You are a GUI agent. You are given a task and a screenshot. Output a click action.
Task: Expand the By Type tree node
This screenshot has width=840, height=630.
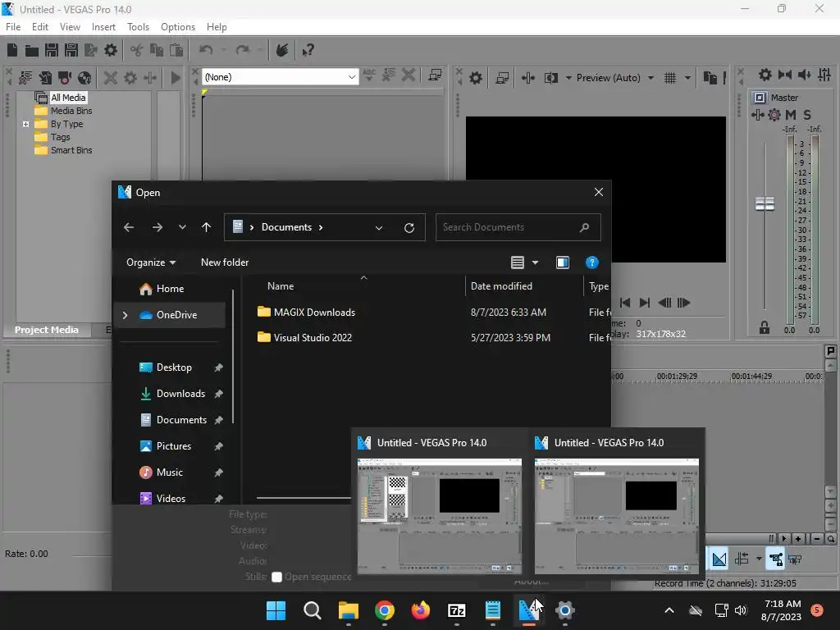click(25, 124)
